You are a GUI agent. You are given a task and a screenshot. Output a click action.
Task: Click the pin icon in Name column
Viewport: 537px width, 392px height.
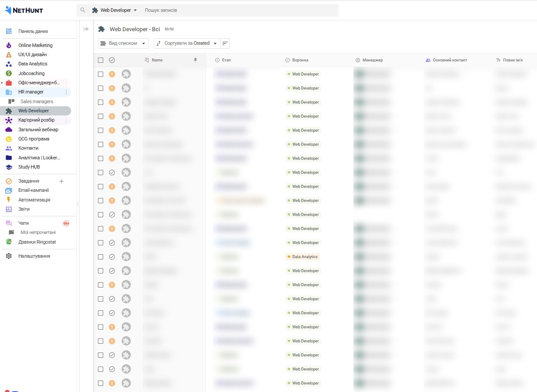point(195,60)
